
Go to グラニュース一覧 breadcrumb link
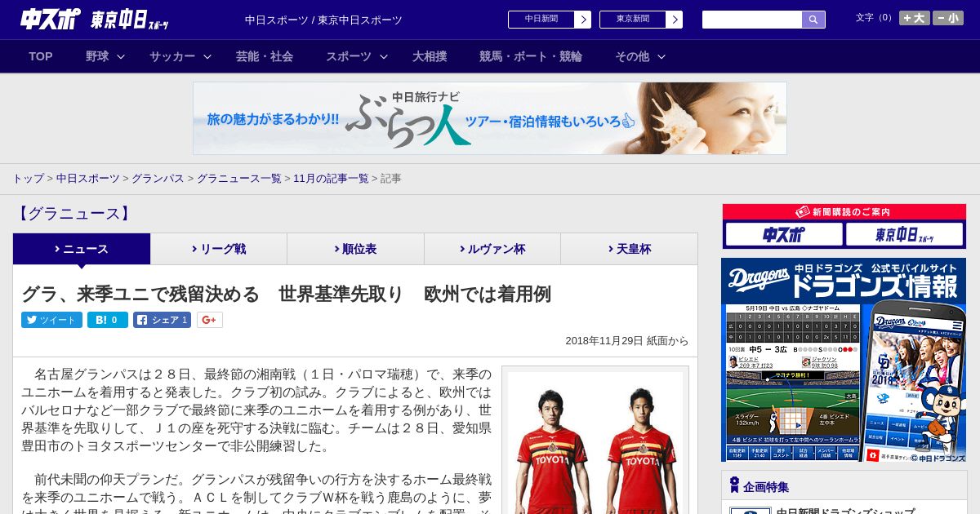pos(239,178)
